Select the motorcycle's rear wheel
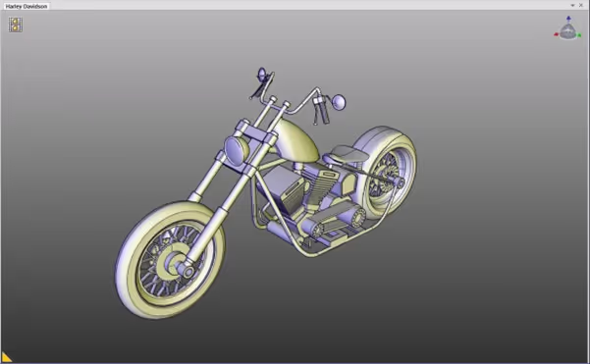Viewport: 590px width, 364px height. (x=386, y=173)
